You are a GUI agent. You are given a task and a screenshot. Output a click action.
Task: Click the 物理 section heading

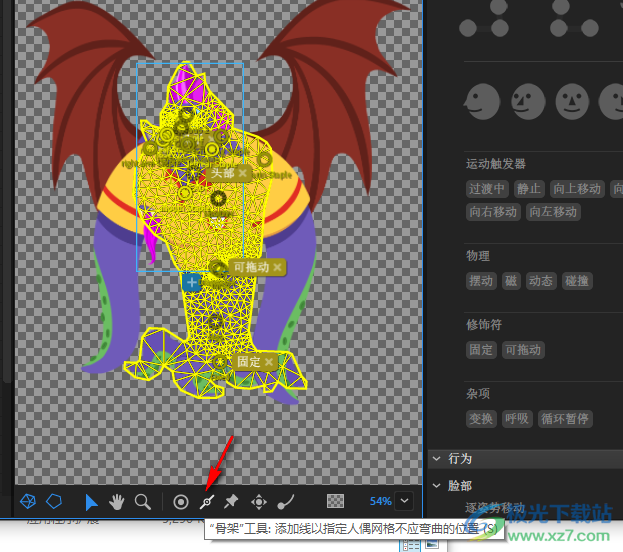click(x=478, y=256)
